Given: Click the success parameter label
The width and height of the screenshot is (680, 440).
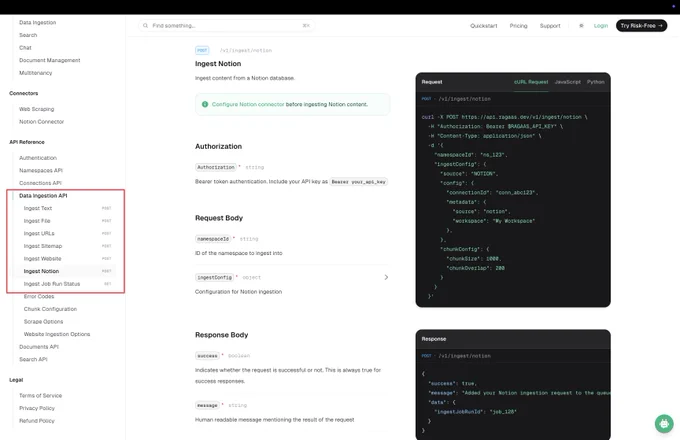Looking at the screenshot, I should [x=207, y=356].
